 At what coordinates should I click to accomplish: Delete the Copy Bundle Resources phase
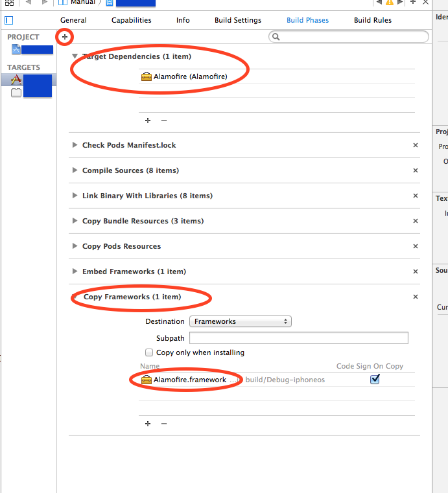point(416,221)
